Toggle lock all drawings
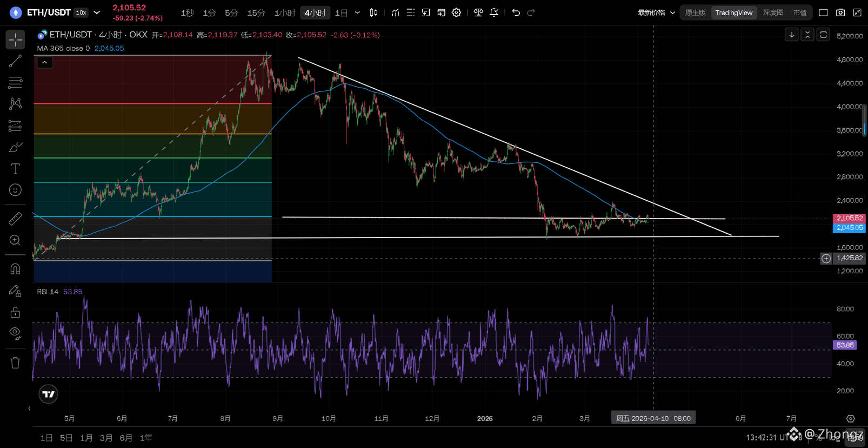Image resolution: width=868 pixels, height=448 pixels. pyautogui.click(x=15, y=312)
